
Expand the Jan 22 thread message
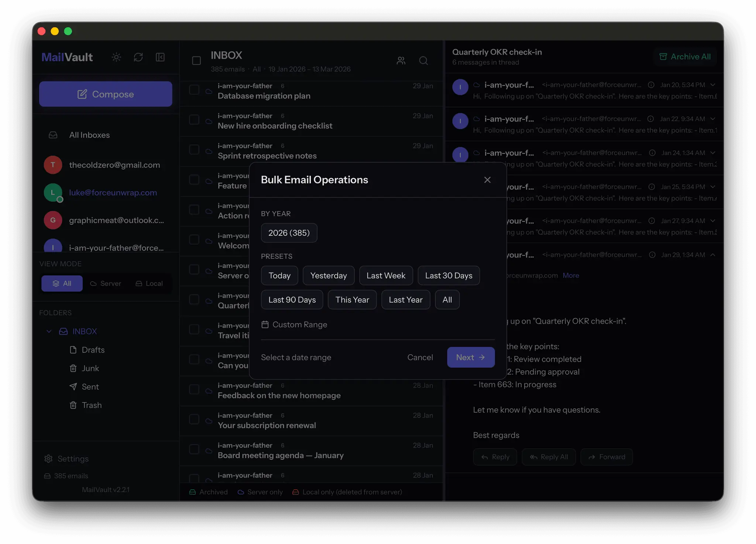pos(713,119)
